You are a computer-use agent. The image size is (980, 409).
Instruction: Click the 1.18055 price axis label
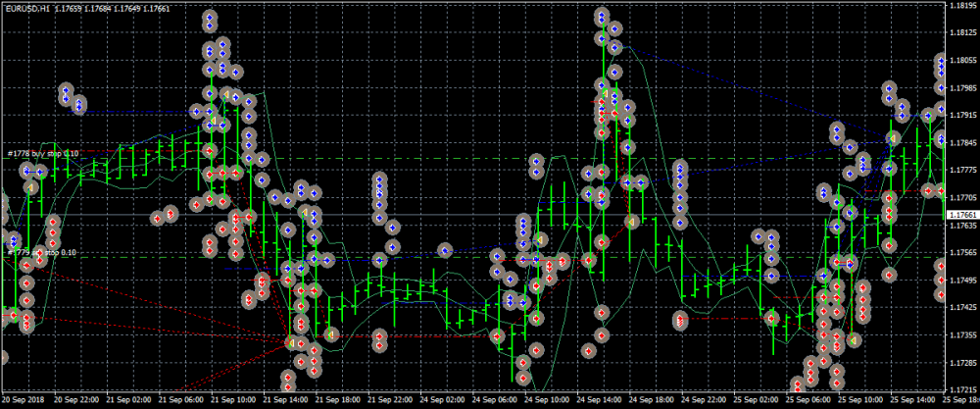[961, 61]
